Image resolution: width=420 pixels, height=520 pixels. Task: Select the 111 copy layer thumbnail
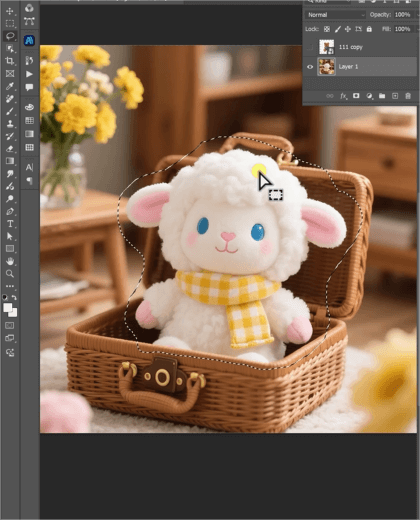click(x=327, y=47)
